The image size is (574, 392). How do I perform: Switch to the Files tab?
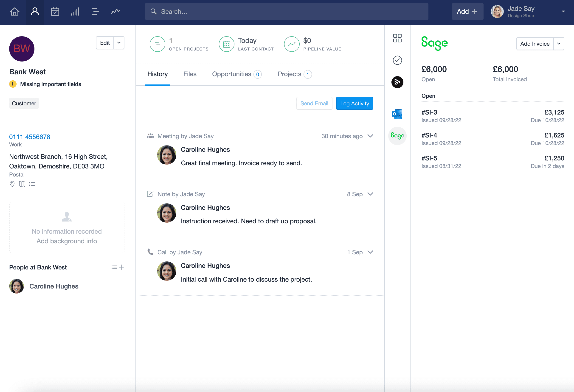click(x=190, y=74)
